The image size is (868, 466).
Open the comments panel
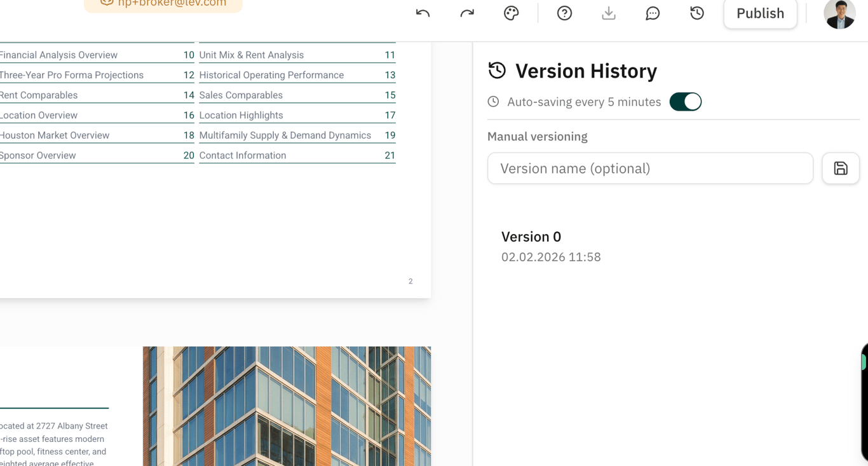coord(653,13)
